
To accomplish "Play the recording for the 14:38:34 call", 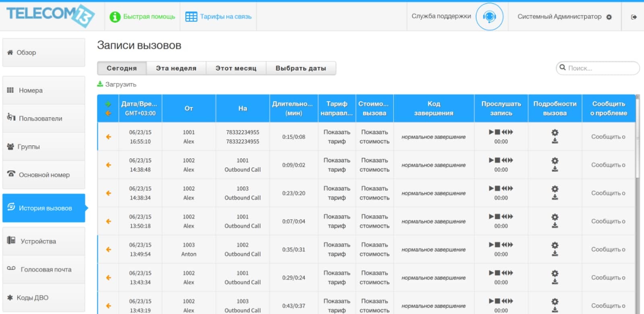I will (x=491, y=188).
